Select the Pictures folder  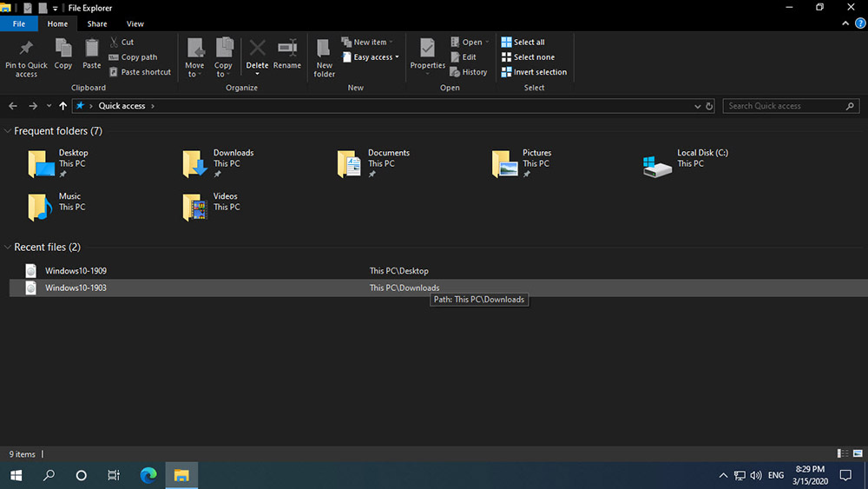(522, 163)
